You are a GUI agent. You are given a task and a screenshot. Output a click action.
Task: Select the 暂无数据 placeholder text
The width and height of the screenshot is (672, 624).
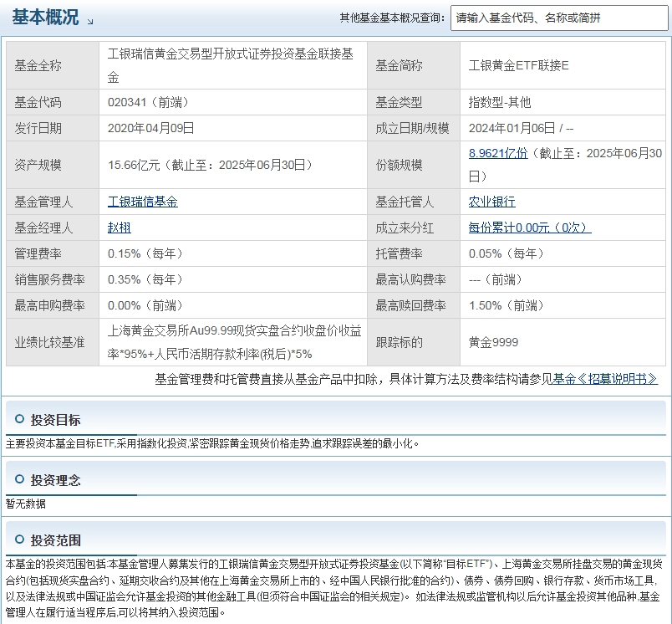26,504
